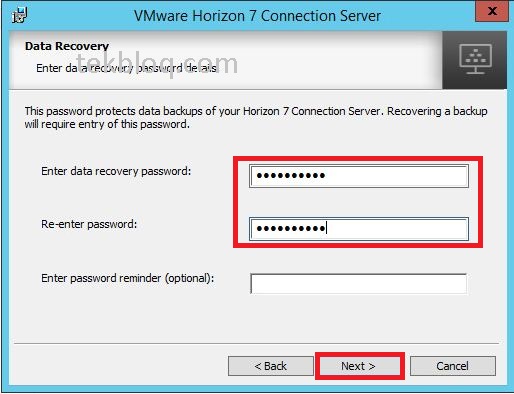Go back with the < Back button
The image size is (514, 394).
271,366
